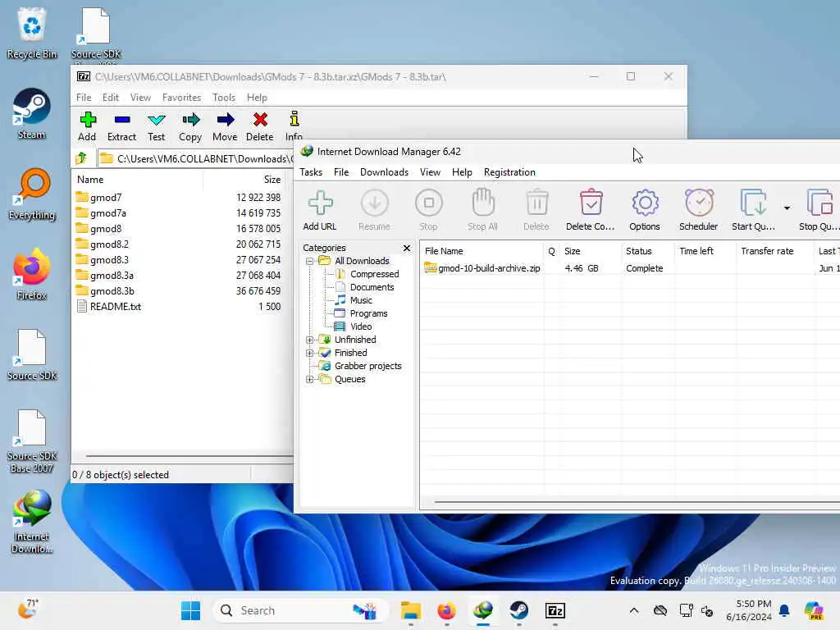Select Grabber projects in categories tree
The width and height of the screenshot is (840, 630).
pyautogui.click(x=368, y=367)
